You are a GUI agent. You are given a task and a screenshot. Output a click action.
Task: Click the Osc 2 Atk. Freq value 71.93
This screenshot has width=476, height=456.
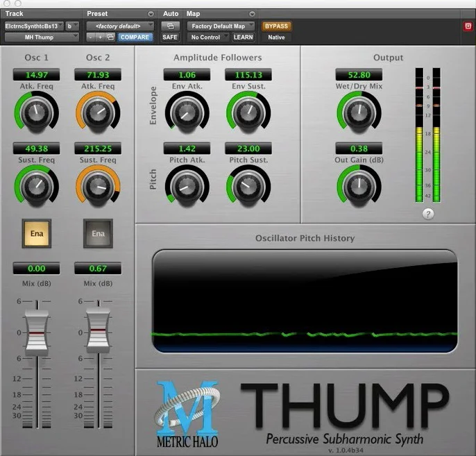click(x=98, y=75)
